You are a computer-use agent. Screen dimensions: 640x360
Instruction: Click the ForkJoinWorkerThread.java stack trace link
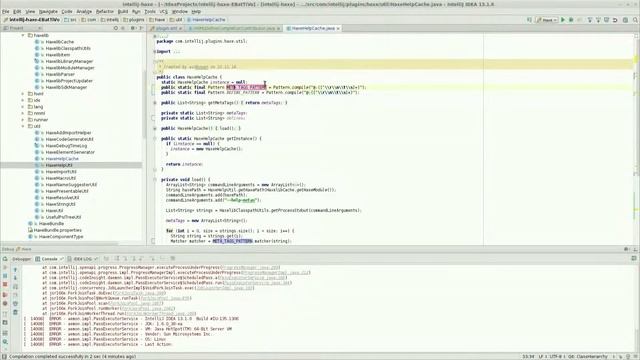click(160, 313)
